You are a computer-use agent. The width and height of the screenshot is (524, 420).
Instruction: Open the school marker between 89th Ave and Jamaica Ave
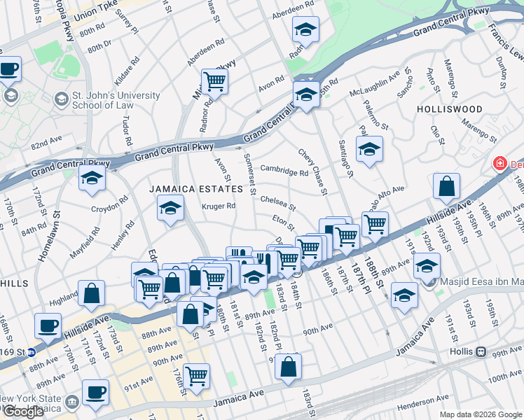pyautogui.click(x=404, y=297)
